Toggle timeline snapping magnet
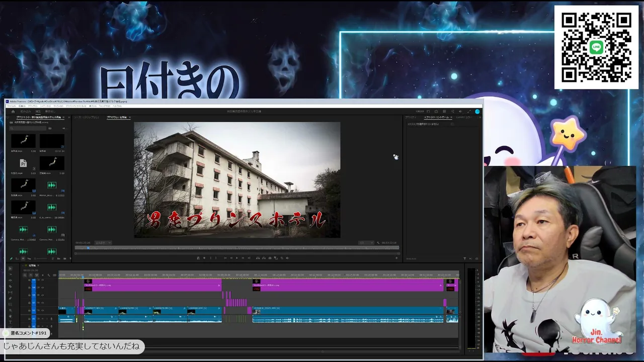Viewport: 644px width, 362px height. pos(30,275)
